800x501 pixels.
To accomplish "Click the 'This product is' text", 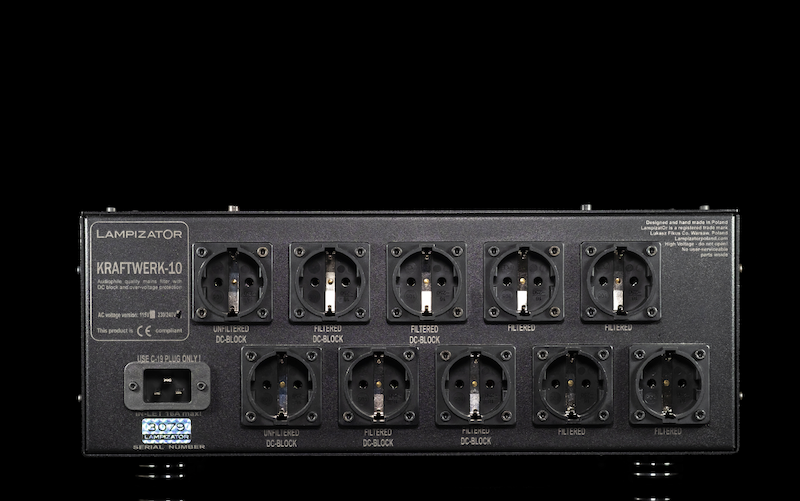I will click(x=115, y=331).
